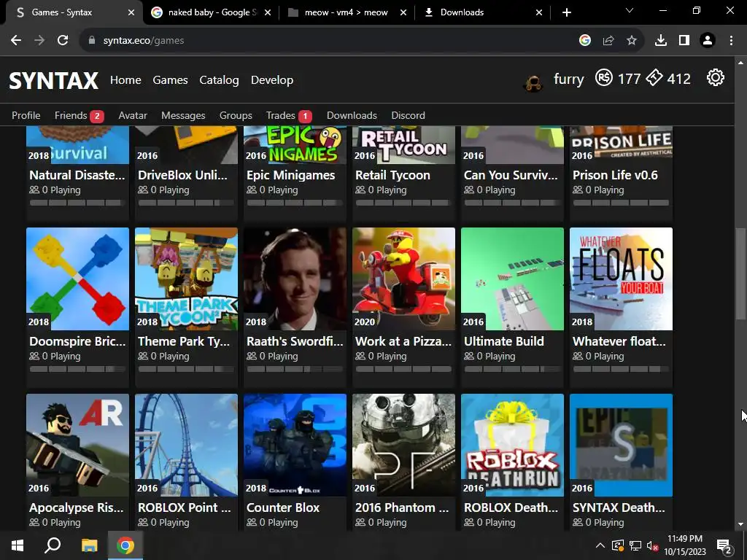Open the notification center icon

(x=724, y=546)
